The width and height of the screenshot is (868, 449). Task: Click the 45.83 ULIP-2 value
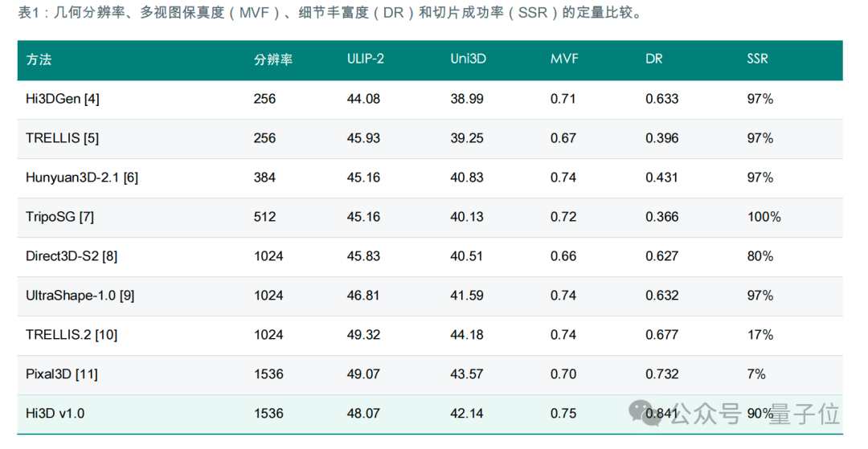[363, 256]
